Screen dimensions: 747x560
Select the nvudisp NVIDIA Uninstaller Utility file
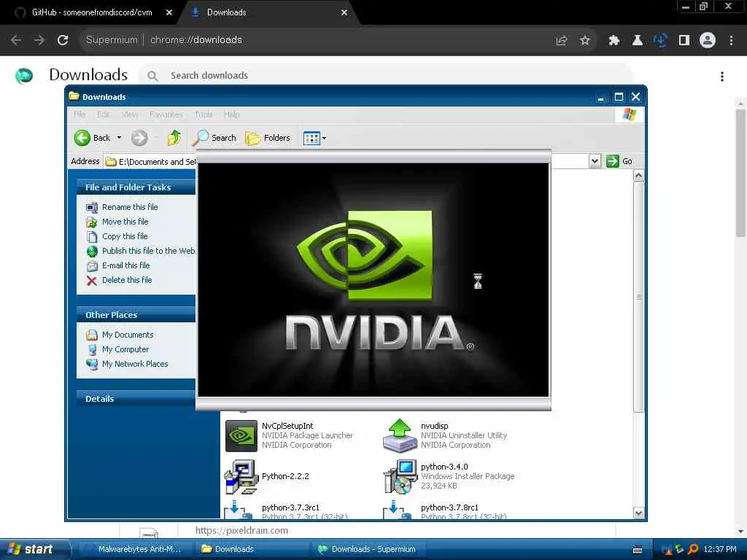(x=446, y=435)
